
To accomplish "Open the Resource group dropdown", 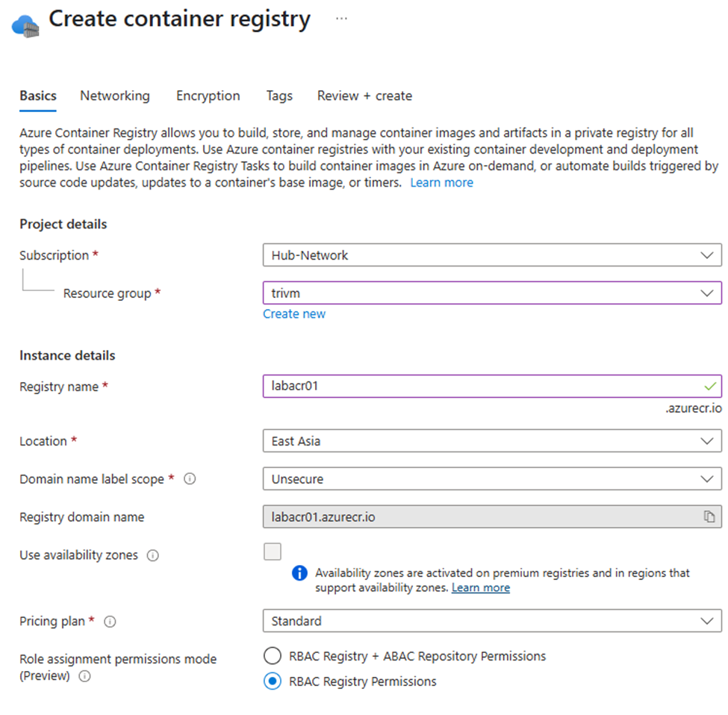I will (x=492, y=293).
